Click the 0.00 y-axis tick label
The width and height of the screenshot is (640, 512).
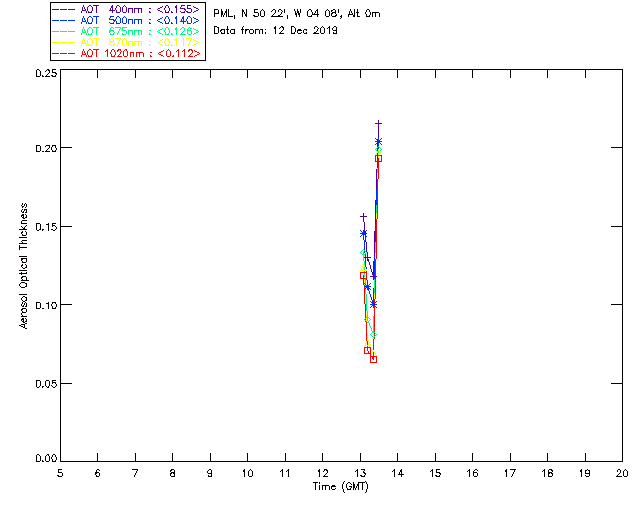(46, 459)
